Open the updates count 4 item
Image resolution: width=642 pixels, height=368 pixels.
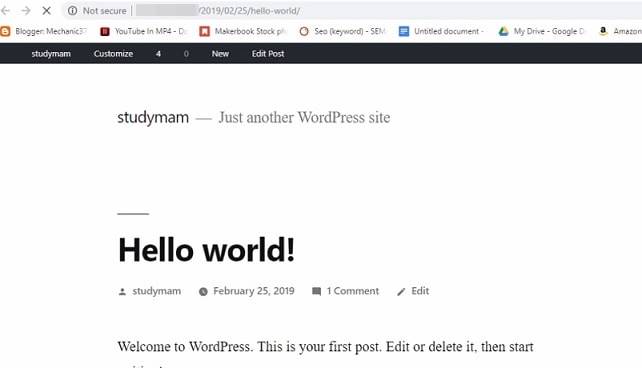[158, 54]
